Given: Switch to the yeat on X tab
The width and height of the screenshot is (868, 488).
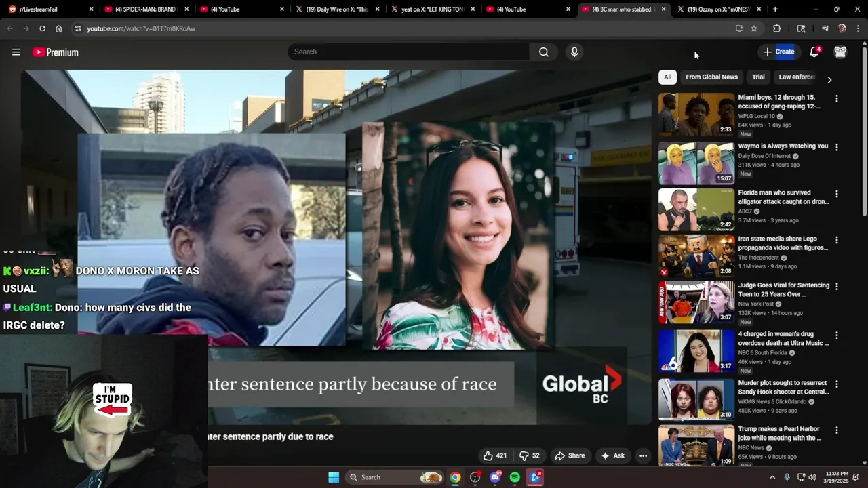Looking at the screenshot, I should tap(431, 9).
